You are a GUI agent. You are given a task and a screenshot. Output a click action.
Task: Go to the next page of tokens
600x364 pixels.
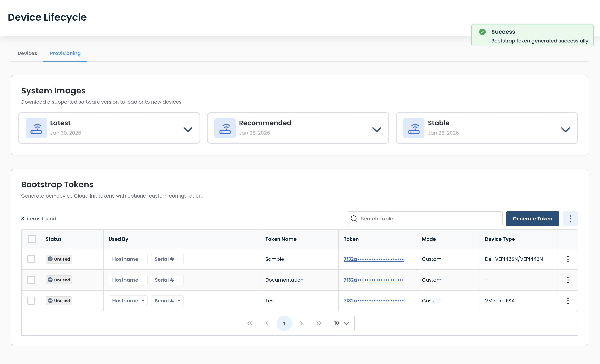coord(301,323)
